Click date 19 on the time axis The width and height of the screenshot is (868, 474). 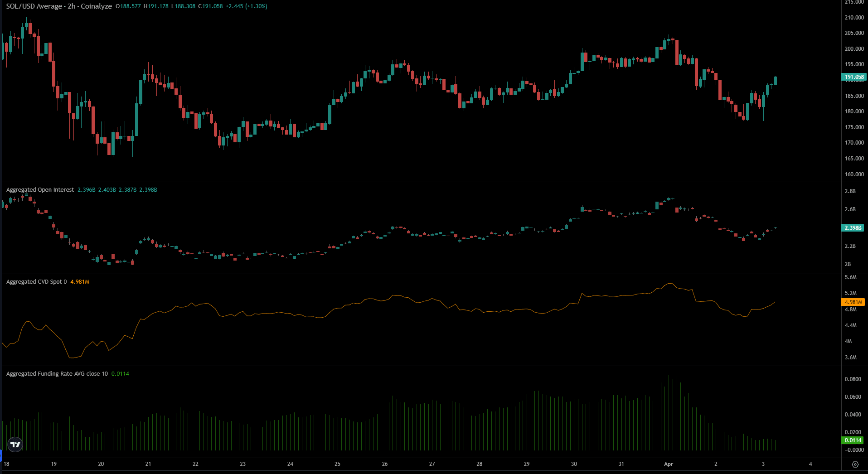[53, 464]
